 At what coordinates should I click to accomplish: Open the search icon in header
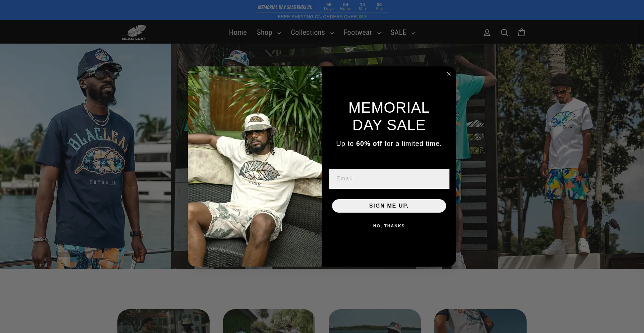tap(504, 33)
